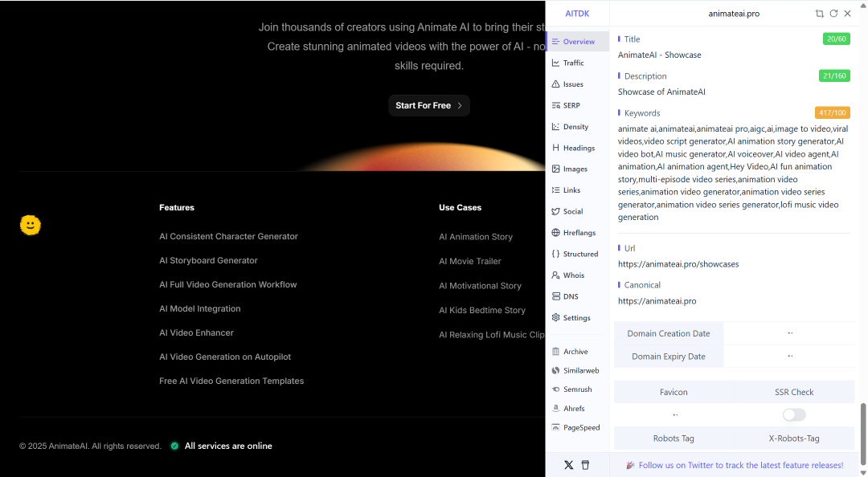Open the Overview tab in AITDK sidebar
Image resolution: width=868 pixels, height=477 pixels.
[x=577, y=42]
